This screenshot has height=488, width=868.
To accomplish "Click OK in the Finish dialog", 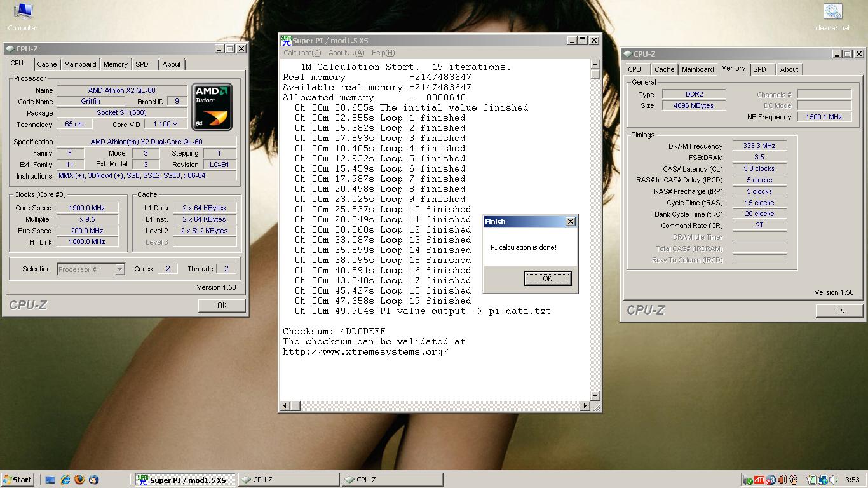I will [548, 278].
